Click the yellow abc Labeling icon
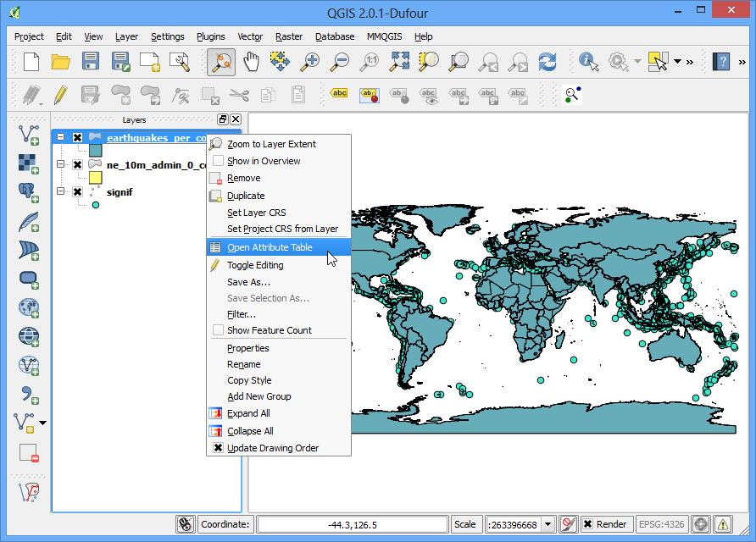The height and width of the screenshot is (542, 756). pos(339,93)
